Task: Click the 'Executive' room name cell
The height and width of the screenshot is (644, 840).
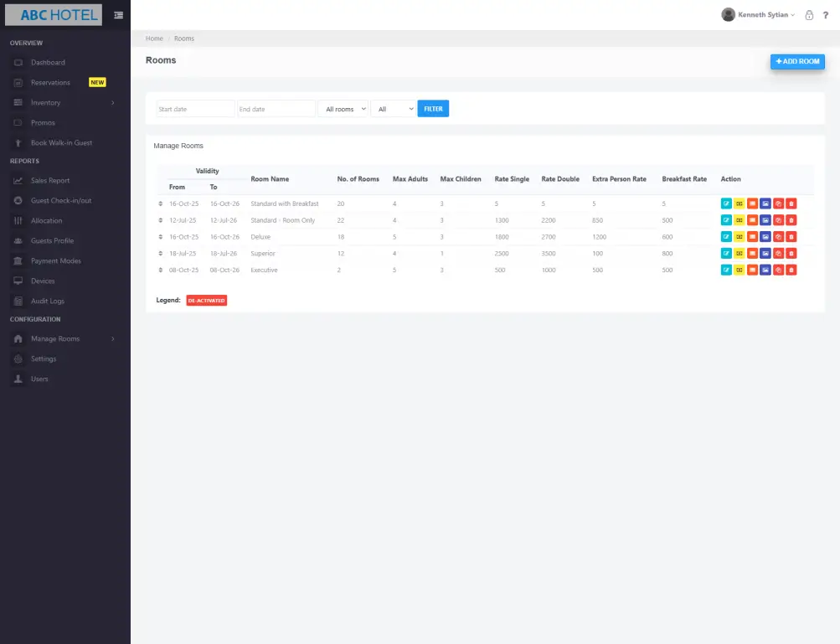Action: pyautogui.click(x=264, y=270)
